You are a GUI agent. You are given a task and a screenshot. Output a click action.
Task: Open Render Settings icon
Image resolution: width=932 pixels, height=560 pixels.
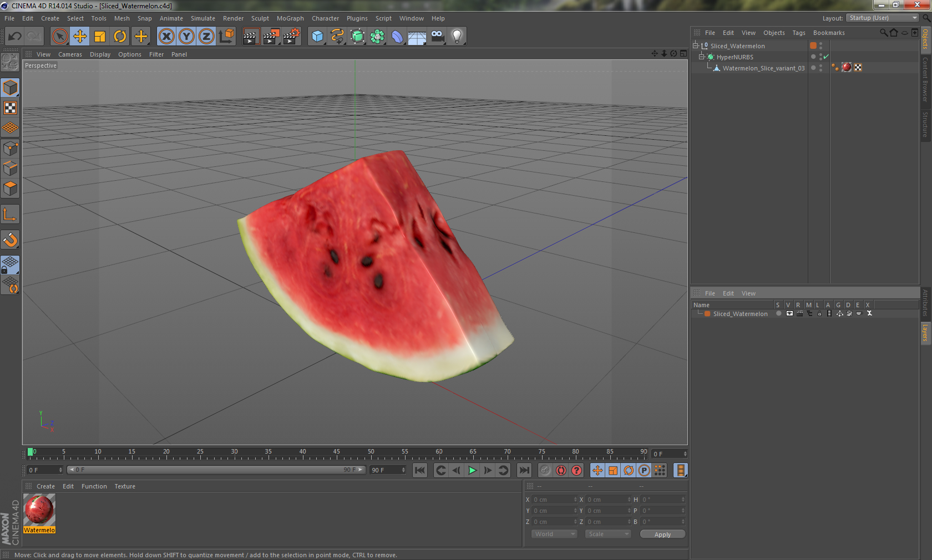click(x=291, y=37)
